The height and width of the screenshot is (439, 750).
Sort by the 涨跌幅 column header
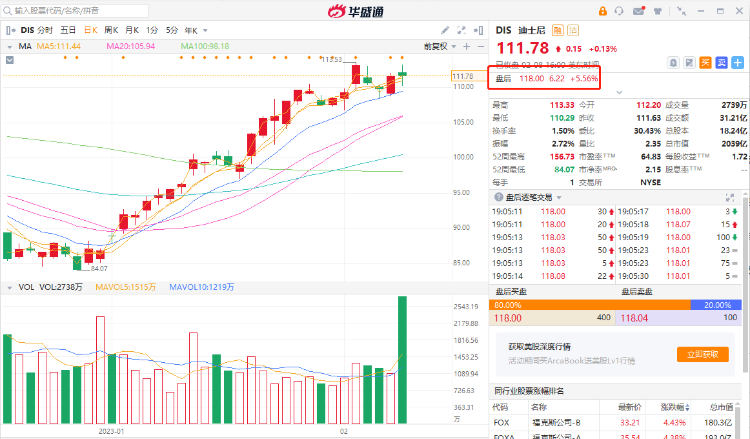point(674,407)
